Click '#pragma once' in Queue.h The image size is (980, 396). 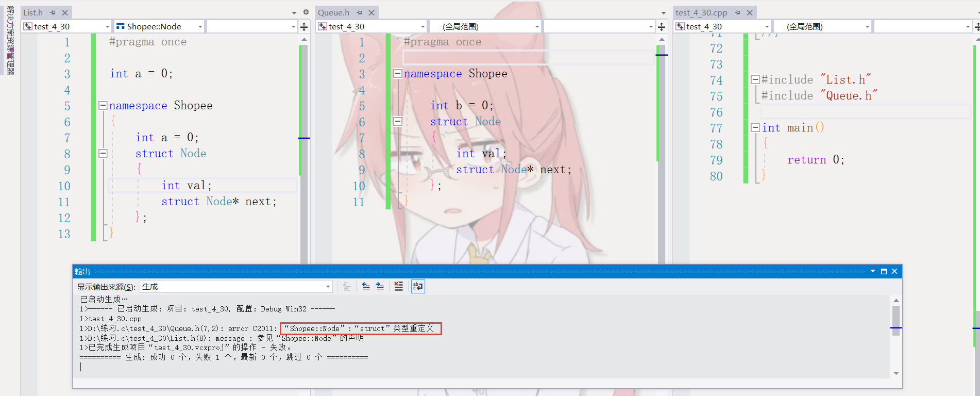[443, 42]
